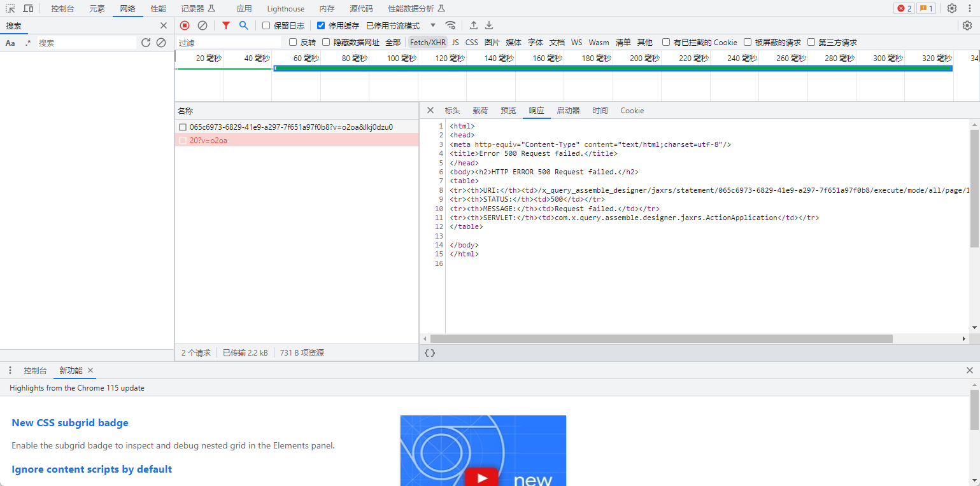980x486 pixels.
Task: Uncheck the 停用缓存 checkbox
Action: click(321, 25)
